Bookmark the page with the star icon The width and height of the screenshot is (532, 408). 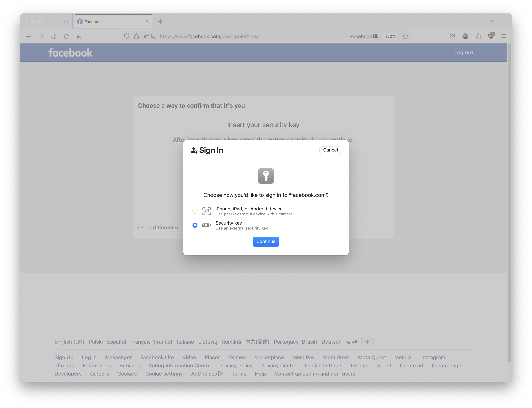[x=405, y=36]
